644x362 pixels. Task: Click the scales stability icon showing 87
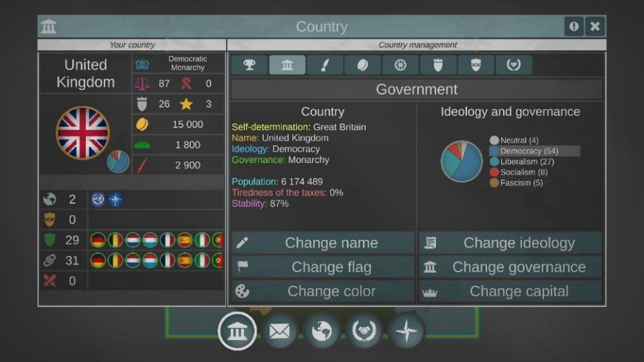(x=142, y=84)
